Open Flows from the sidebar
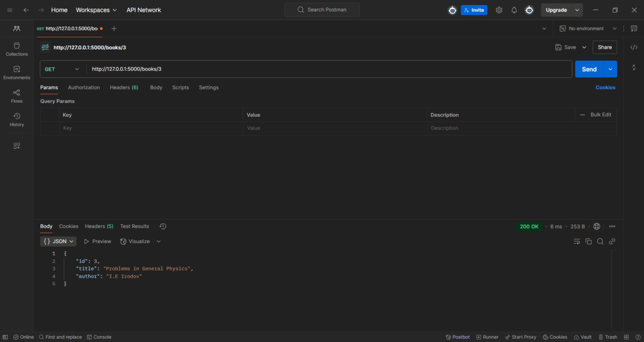Image resolution: width=644 pixels, height=342 pixels. click(16, 96)
